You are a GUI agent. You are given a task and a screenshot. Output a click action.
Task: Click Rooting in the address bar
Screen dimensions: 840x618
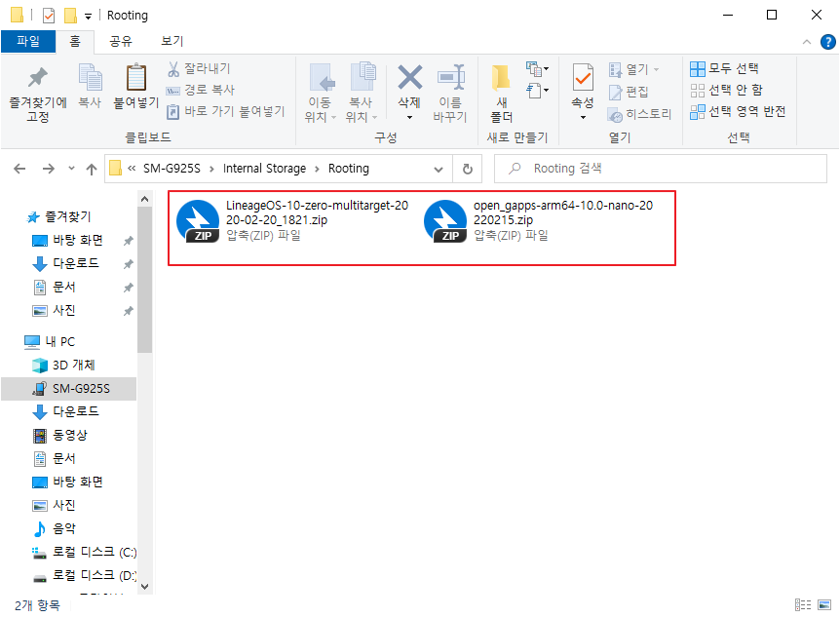(348, 169)
